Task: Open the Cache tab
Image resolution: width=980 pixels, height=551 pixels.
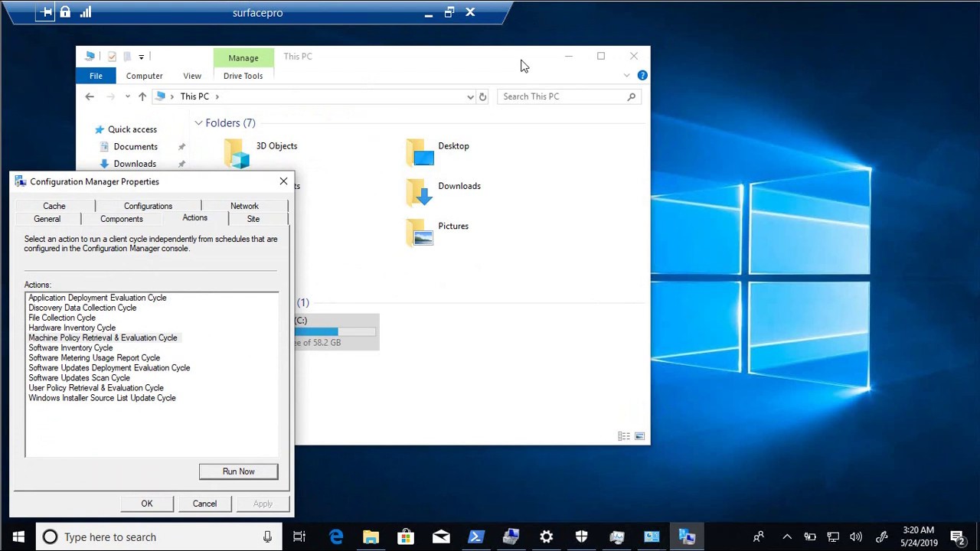Action: pos(54,206)
